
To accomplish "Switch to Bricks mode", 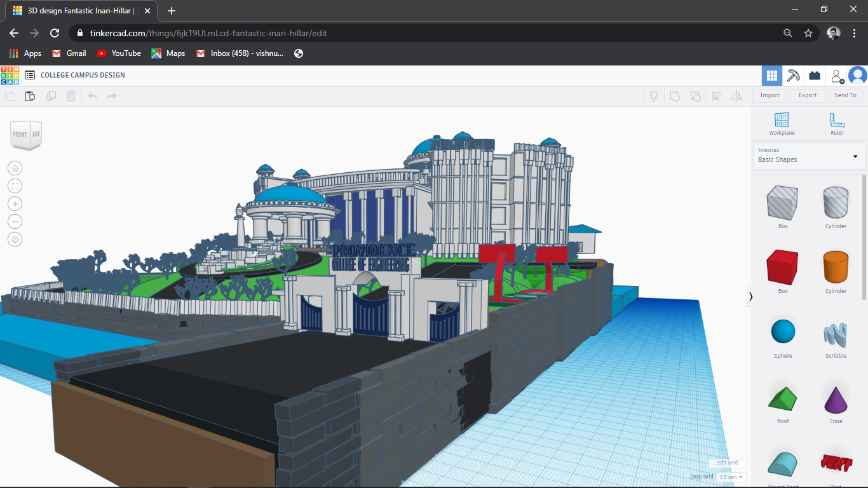I will point(815,76).
